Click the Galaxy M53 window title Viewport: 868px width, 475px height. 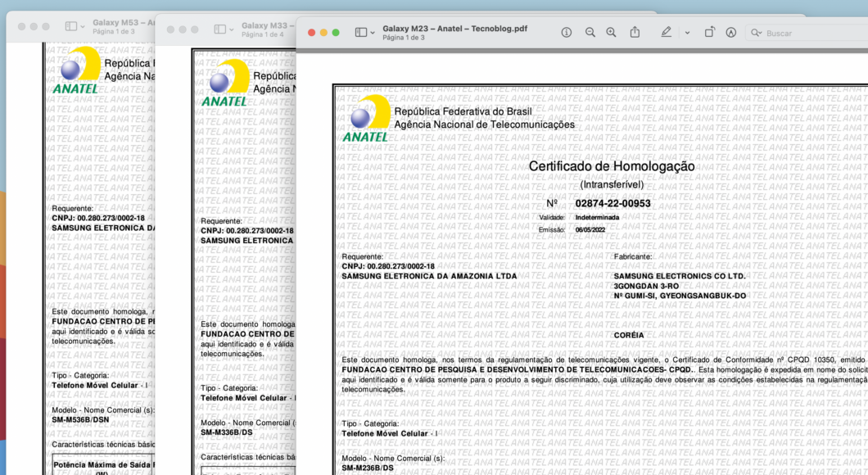click(x=124, y=23)
